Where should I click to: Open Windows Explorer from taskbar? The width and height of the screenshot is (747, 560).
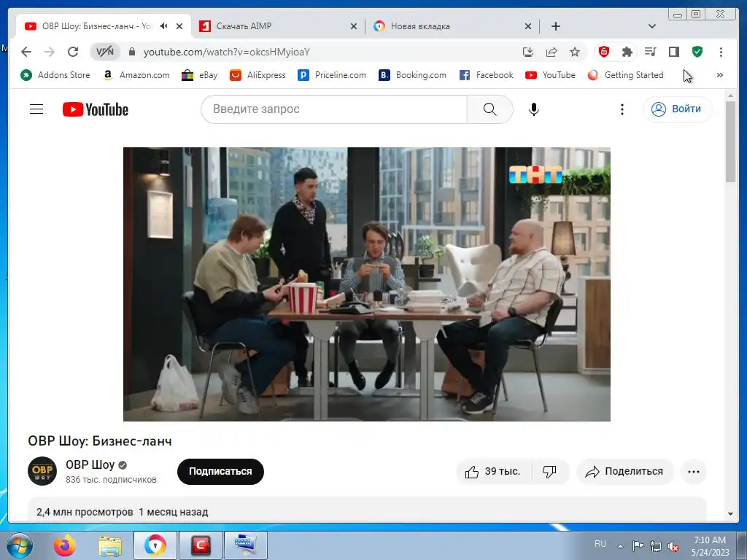tap(110, 545)
